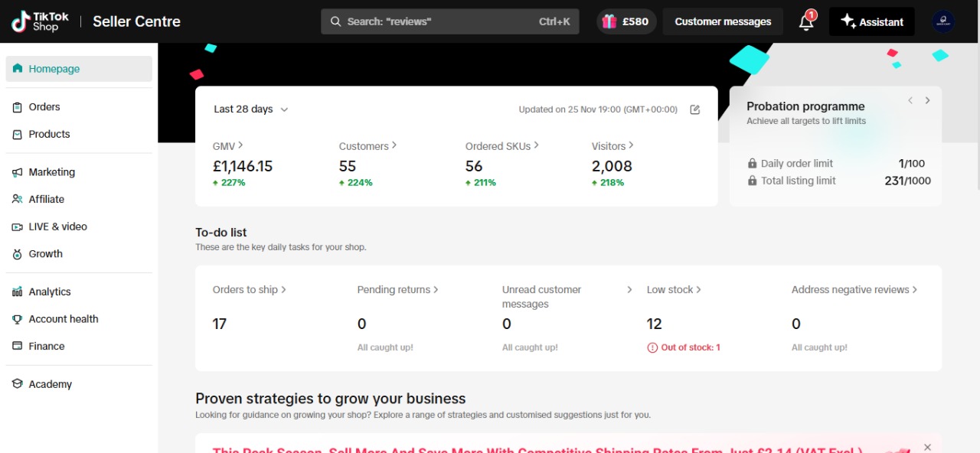Screen dimensions: 980x453
Task: View Low stock items link
Action: (674, 289)
